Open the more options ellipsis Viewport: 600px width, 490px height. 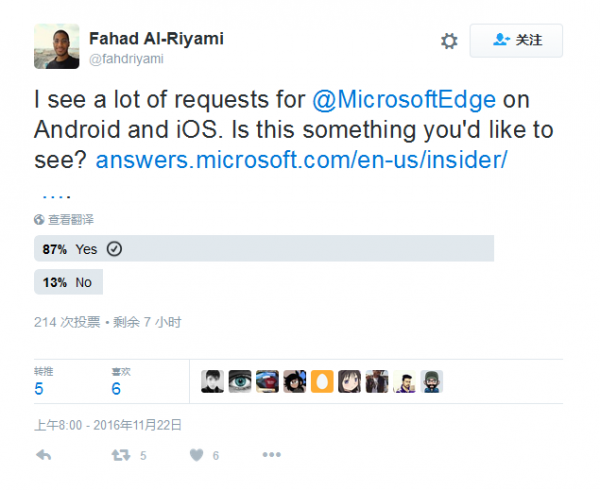click(x=271, y=455)
